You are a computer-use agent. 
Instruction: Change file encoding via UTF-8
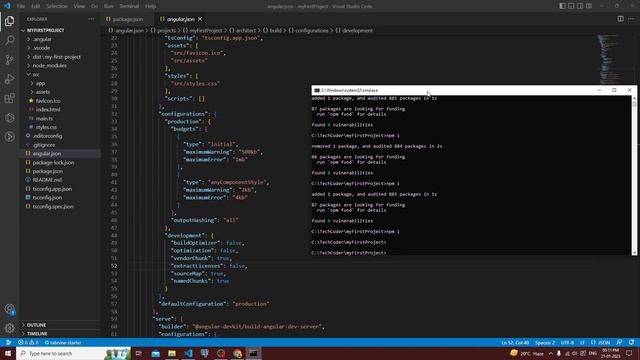point(567,342)
